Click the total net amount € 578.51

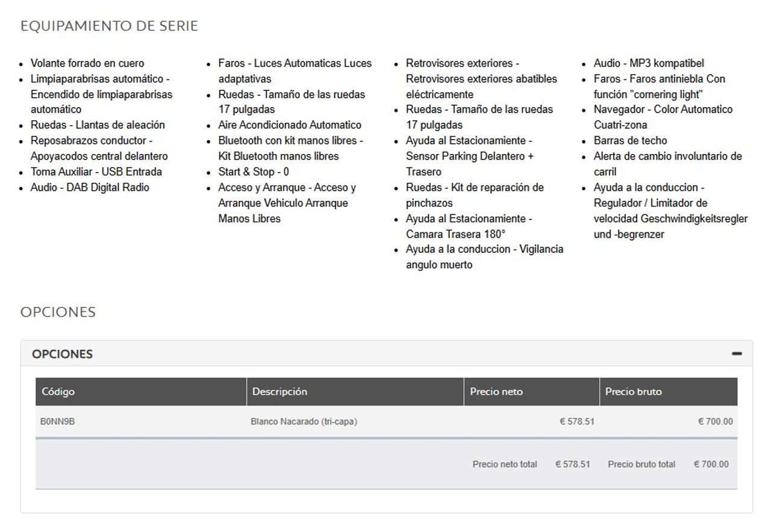[x=572, y=465]
